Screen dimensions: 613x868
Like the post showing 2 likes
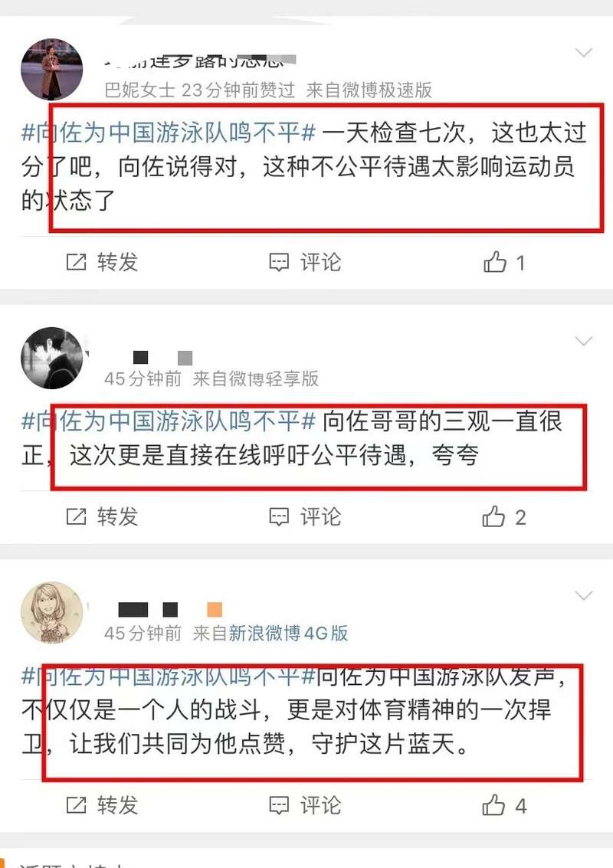(493, 516)
